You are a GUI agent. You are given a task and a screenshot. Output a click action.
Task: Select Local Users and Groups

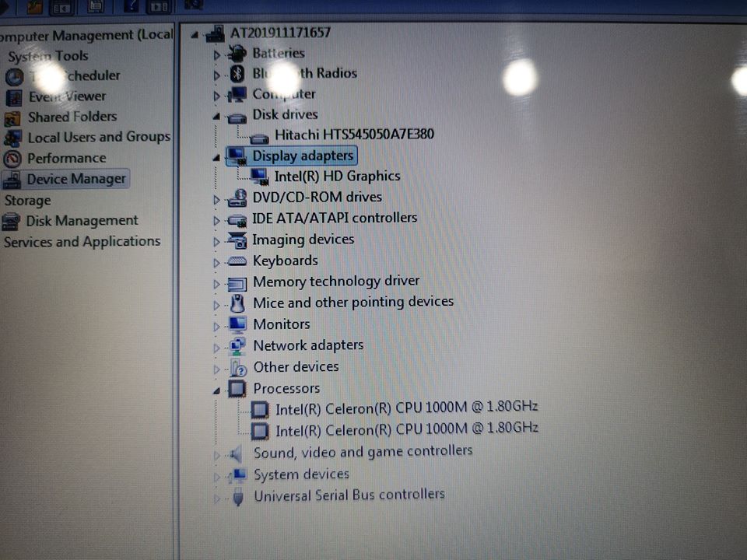100,137
